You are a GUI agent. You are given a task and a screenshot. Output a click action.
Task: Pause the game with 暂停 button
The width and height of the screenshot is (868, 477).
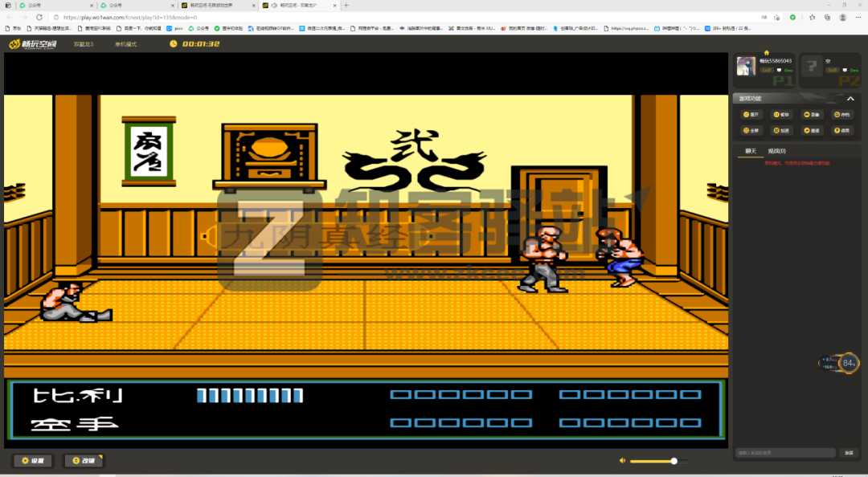[x=780, y=115]
